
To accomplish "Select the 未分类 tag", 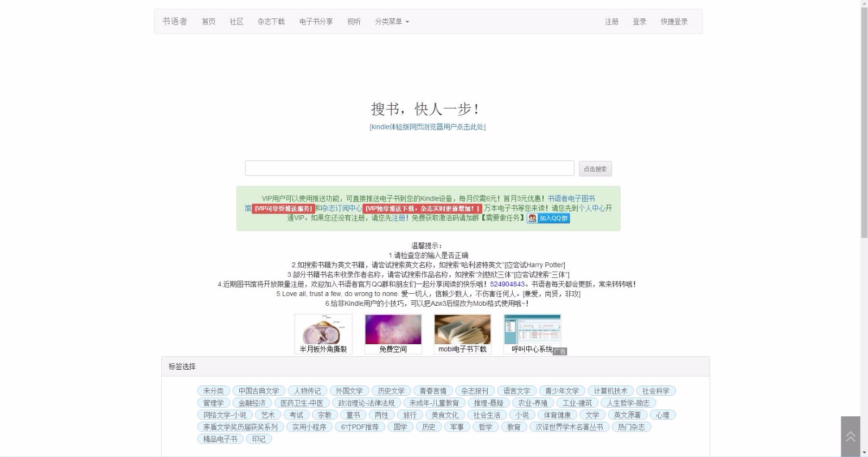I will [x=213, y=391].
